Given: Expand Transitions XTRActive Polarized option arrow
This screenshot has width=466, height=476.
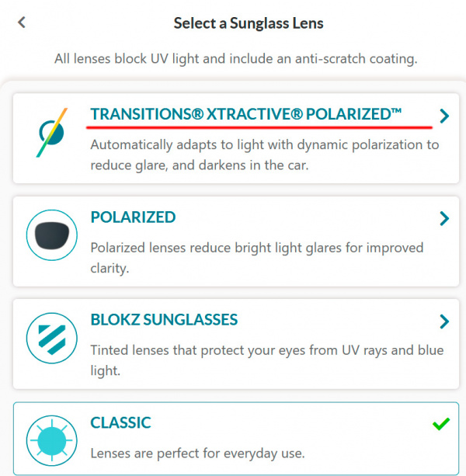Looking at the screenshot, I should point(443,116).
